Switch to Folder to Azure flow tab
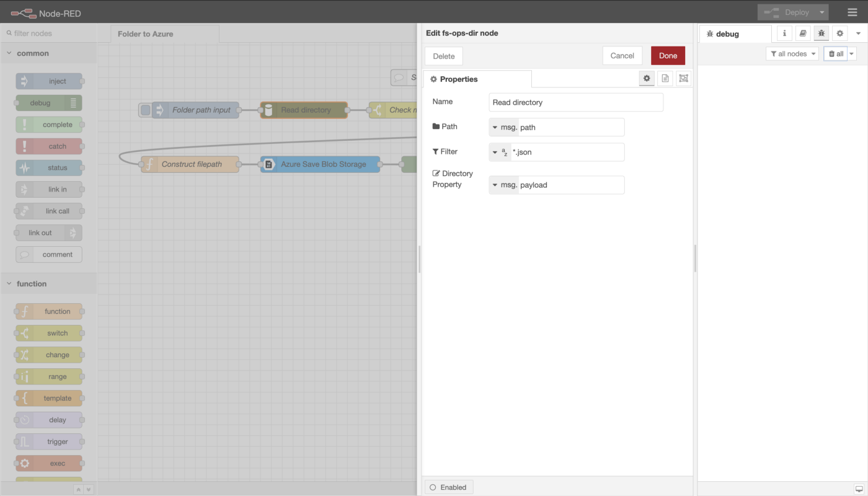Viewport: 868px width, 496px height. click(146, 34)
